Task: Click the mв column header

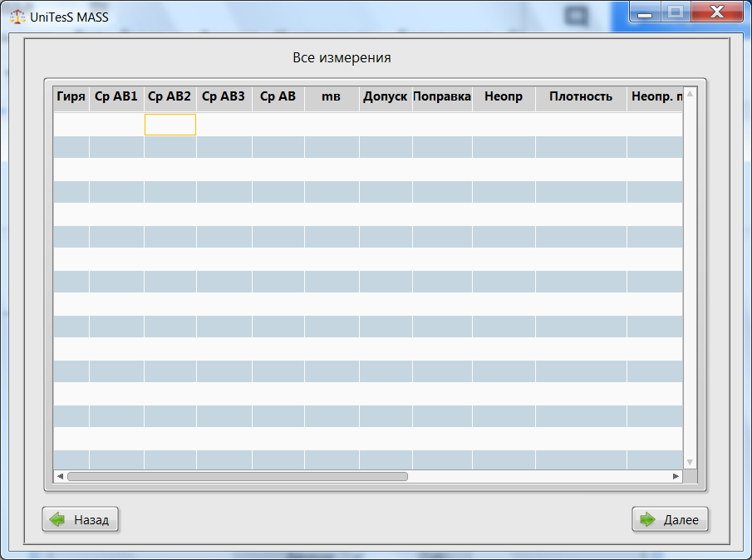Action: [331, 96]
